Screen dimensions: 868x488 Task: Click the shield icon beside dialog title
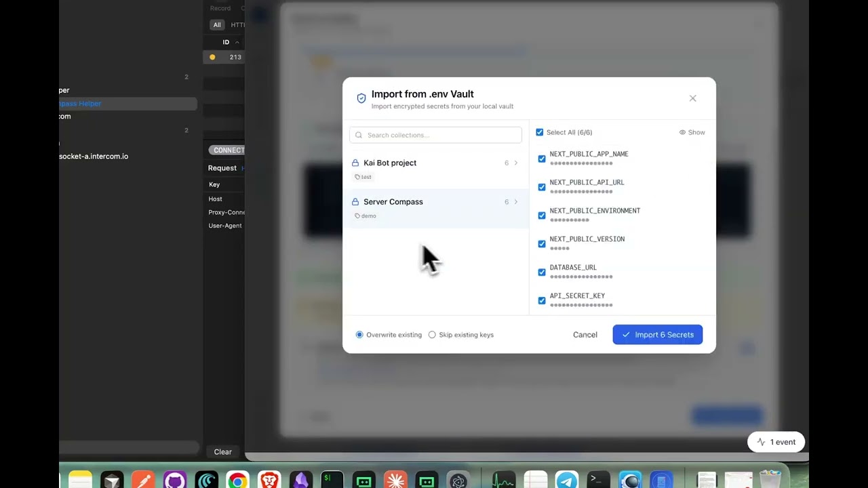point(361,98)
